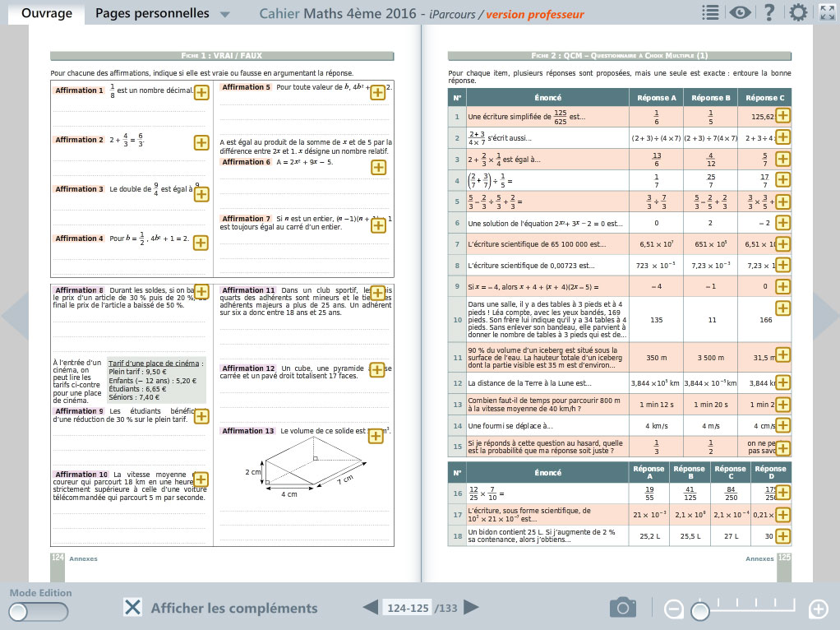Screen dimensions: 840x630
Task: Expand the Pages personnelles dropdown arrow
Action: tap(225, 15)
